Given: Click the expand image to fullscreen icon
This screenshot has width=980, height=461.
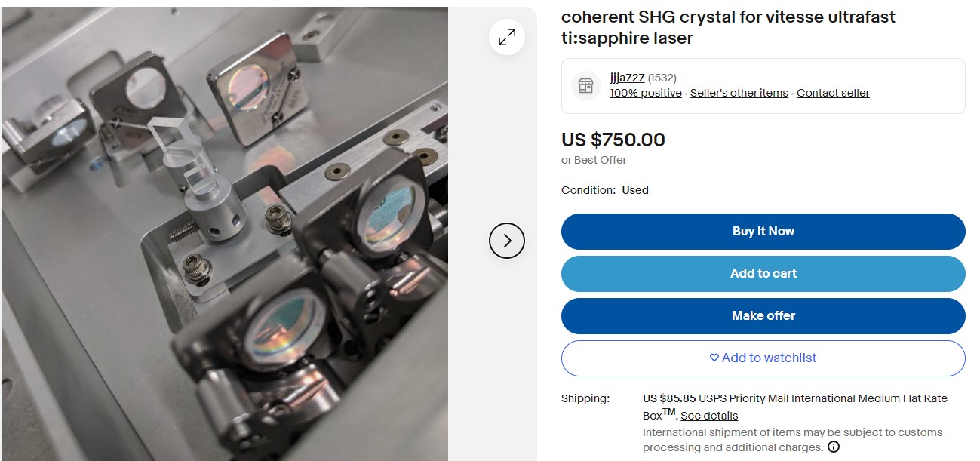Looking at the screenshot, I should pyautogui.click(x=507, y=37).
